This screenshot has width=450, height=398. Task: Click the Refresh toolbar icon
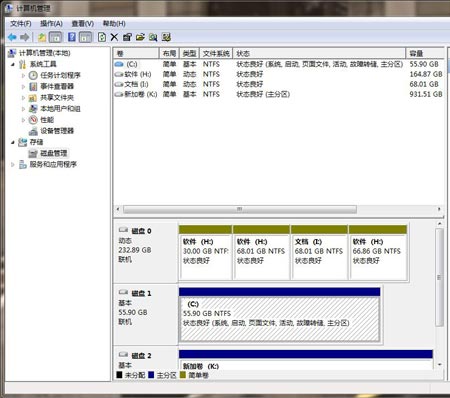pyautogui.click(x=102, y=37)
